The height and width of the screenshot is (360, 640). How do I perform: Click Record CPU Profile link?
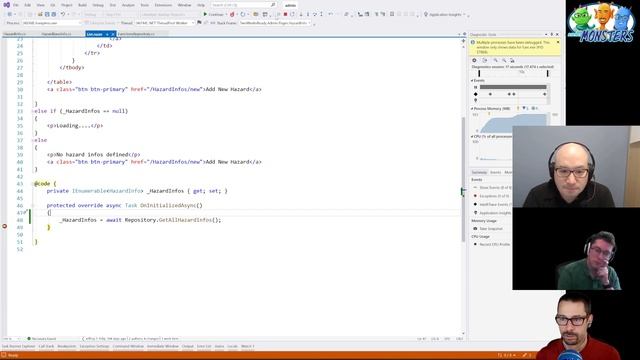495,244
